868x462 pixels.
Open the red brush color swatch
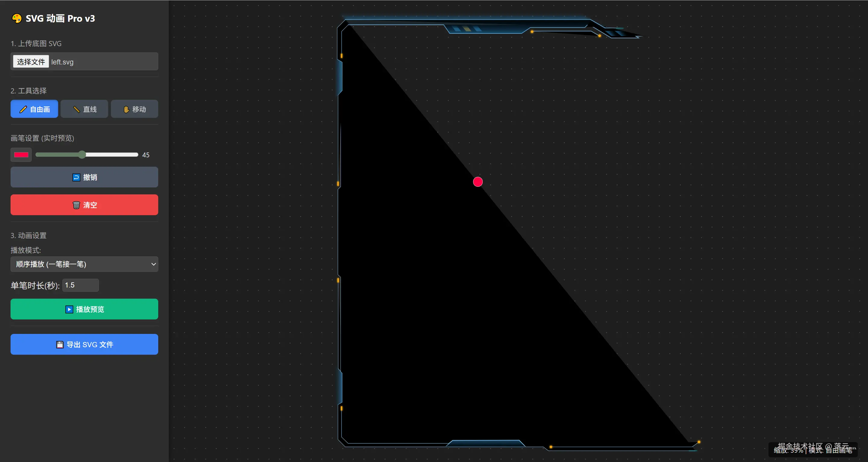point(21,155)
